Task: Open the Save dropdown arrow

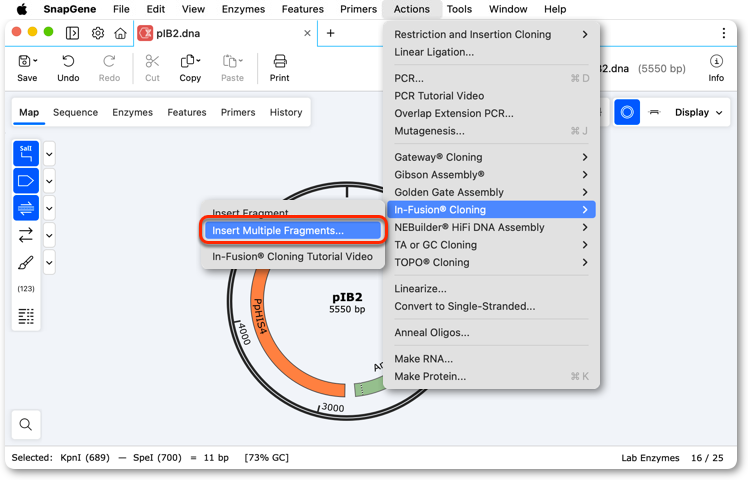Action: (x=36, y=61)
